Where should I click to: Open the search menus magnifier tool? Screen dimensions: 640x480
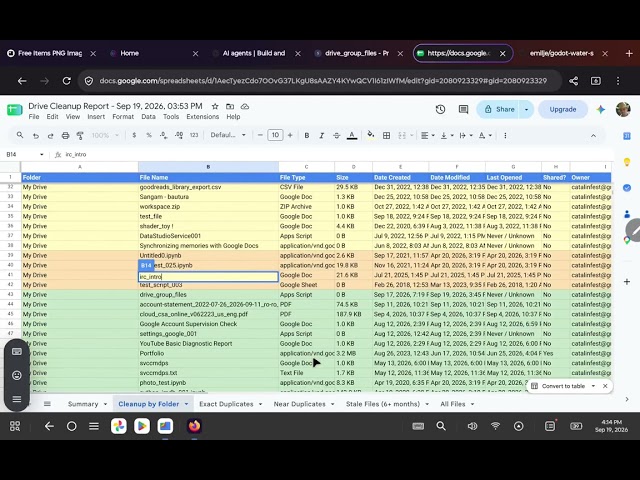(20, 135)
